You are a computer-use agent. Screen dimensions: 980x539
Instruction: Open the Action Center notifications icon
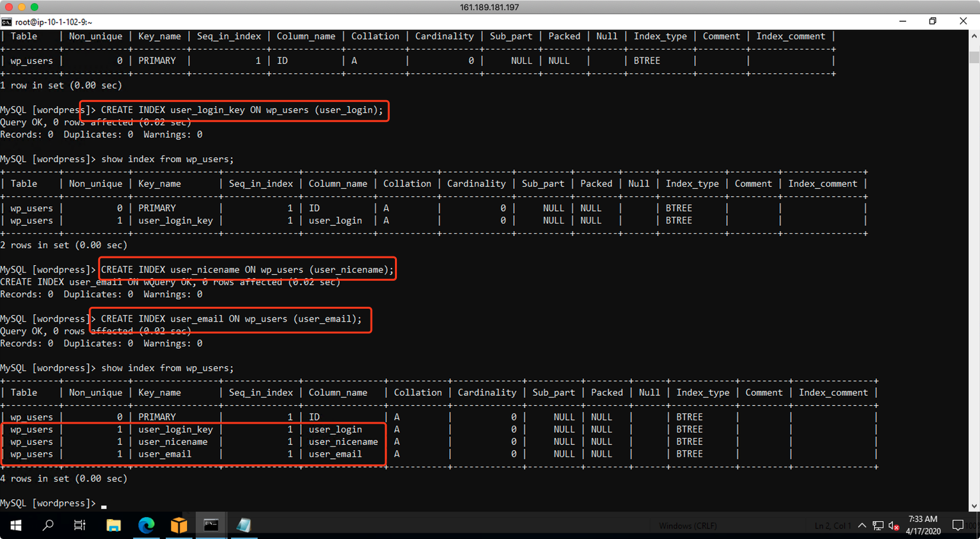pos(958,525)
